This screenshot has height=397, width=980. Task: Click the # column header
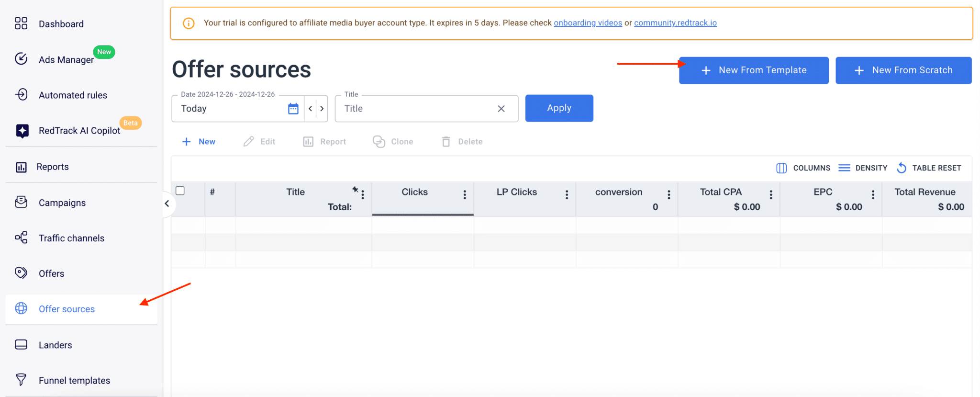(212, 192)
